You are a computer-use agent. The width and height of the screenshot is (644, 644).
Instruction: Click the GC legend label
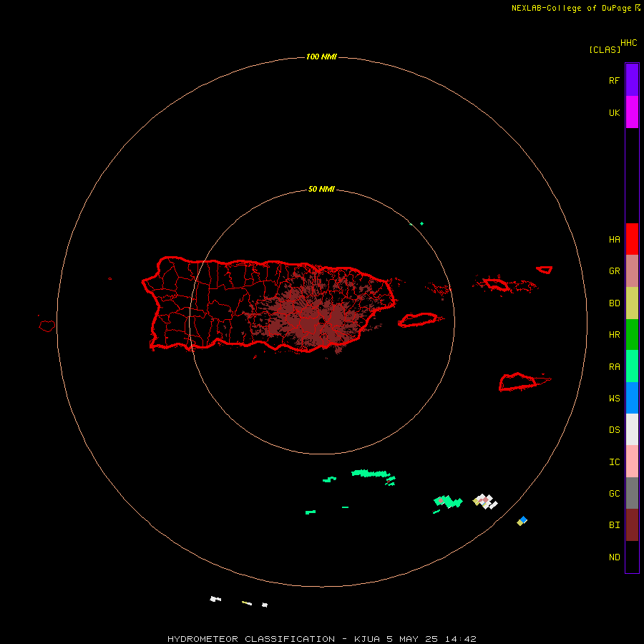[614, 494]
